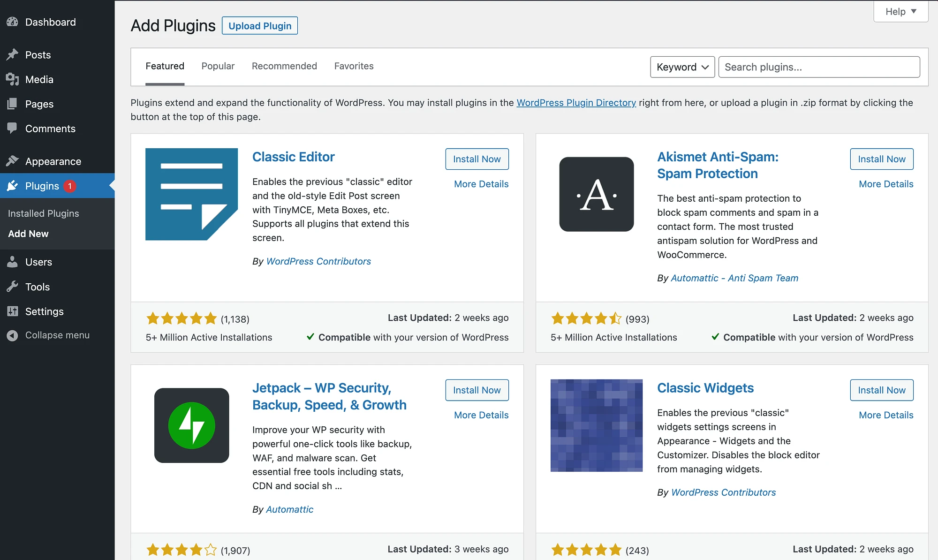The width and height of the screenshot is (938, 560).
Task: Click Collapse menu at bottom sidebar
Action: coord(57,335)
